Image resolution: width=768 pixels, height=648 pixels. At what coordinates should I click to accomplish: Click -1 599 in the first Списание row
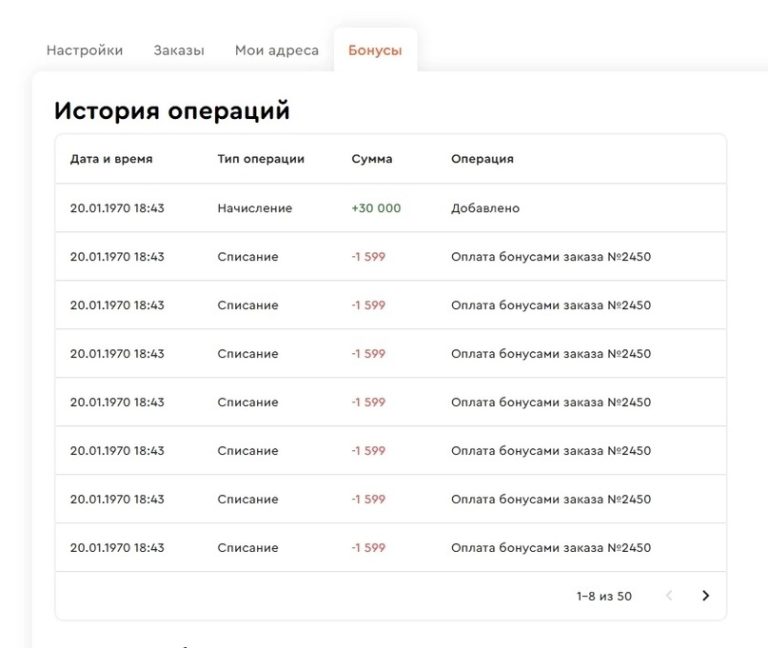[x=368, y=257]
